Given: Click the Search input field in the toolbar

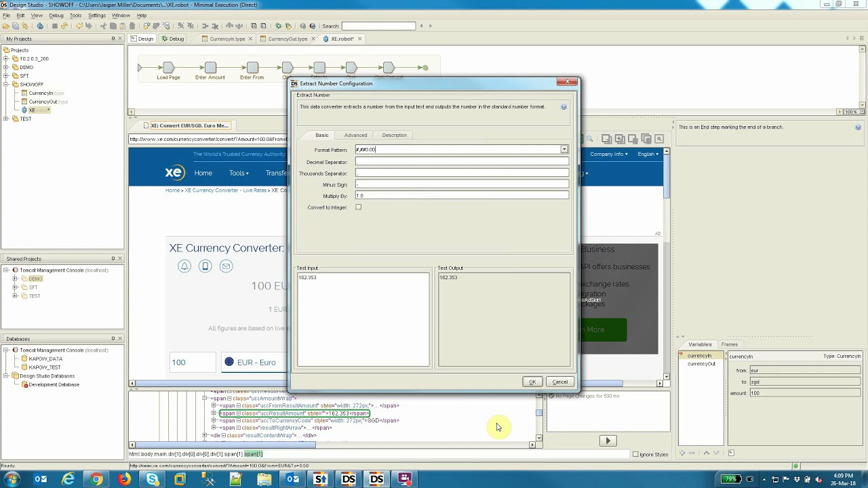Looking at the screenshot, I should pyautogui.click(x=378, y=26).
